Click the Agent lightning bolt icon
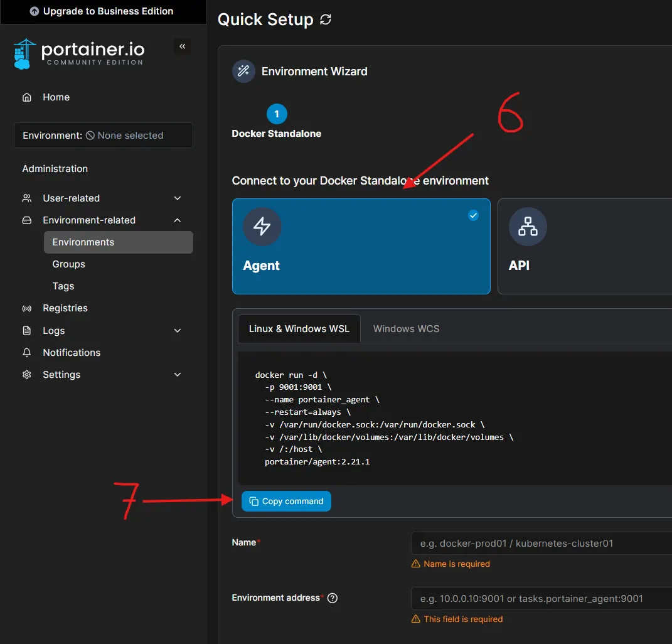Viewport: 672px width, 644px height. point(262,227)
